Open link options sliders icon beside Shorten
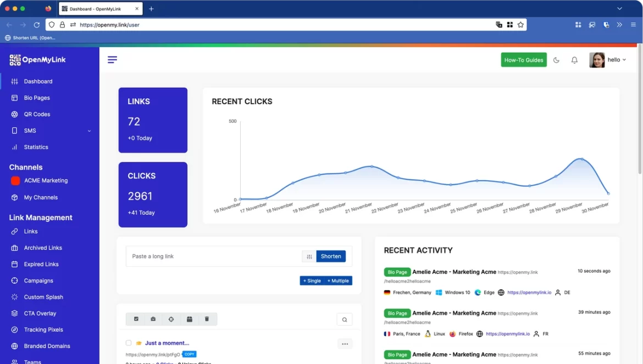Viewport: 643px width, 364px height. 309,256
